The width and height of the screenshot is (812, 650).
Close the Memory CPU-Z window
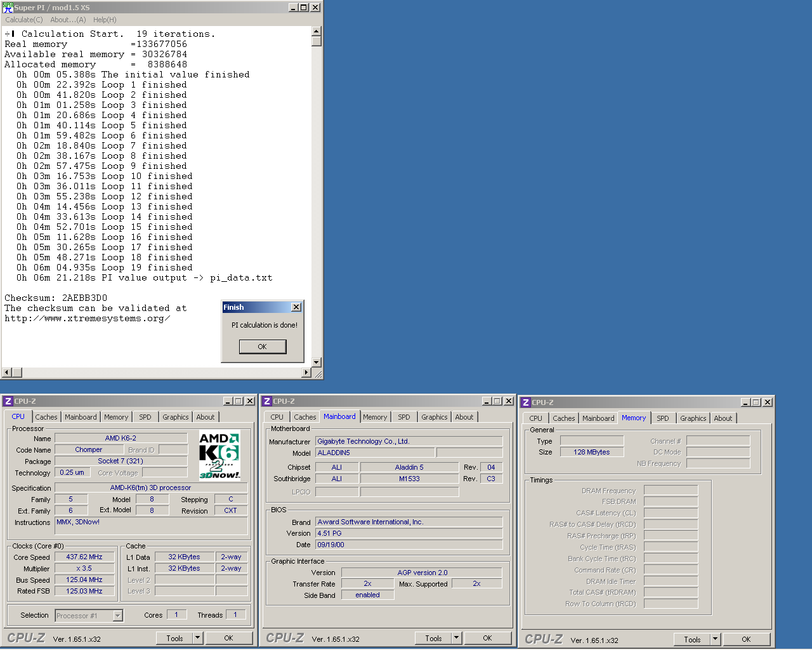(x=768, y=402)
